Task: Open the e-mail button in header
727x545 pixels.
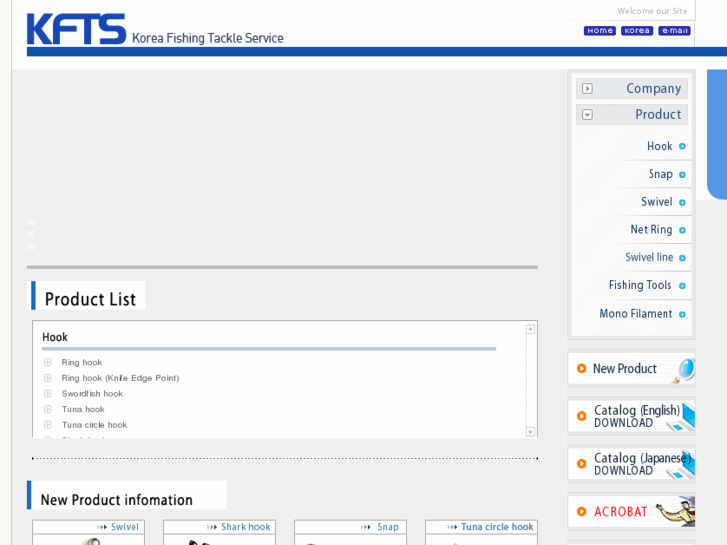Action: [x=675, y=31]
